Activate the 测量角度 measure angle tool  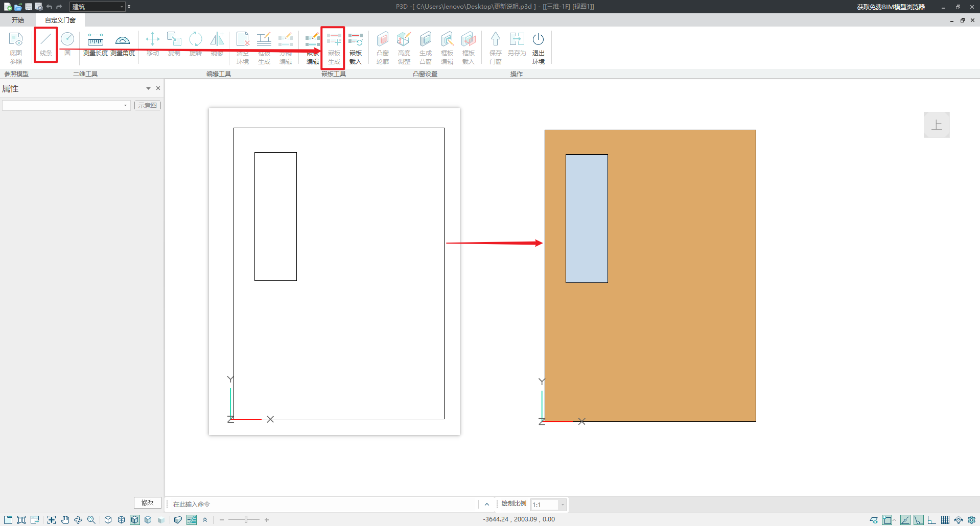[123, 44]
